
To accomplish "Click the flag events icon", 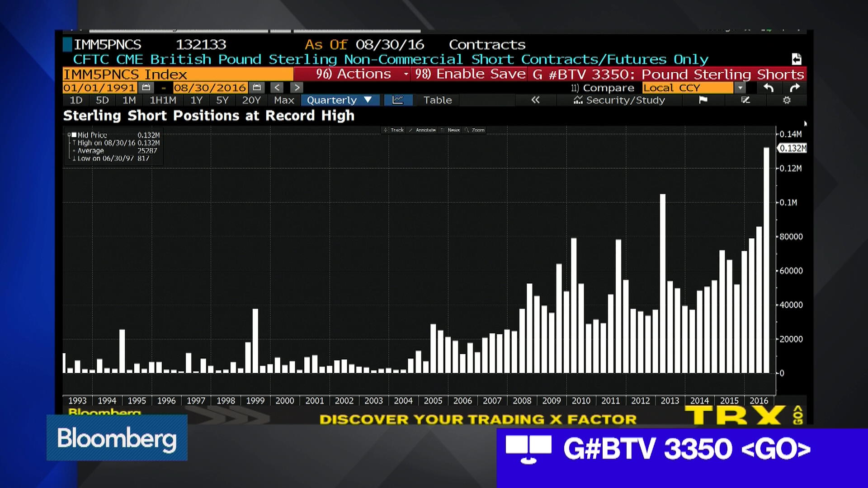I will click(x=703, y=100).
